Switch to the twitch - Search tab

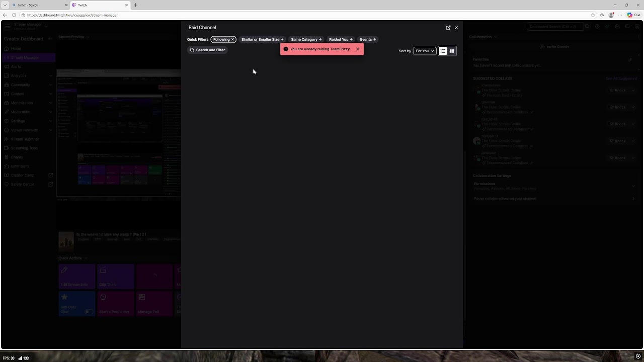point(39,5)
